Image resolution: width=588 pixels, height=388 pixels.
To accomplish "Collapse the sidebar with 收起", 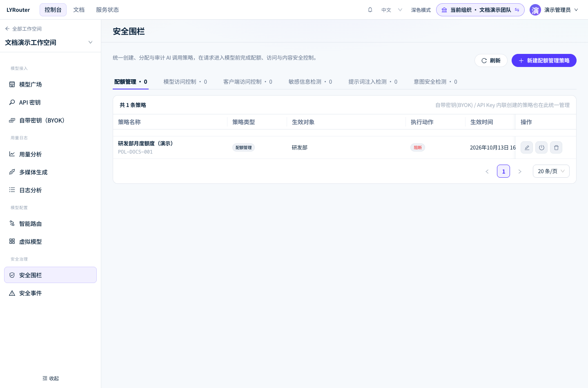I will coord(51,379).
